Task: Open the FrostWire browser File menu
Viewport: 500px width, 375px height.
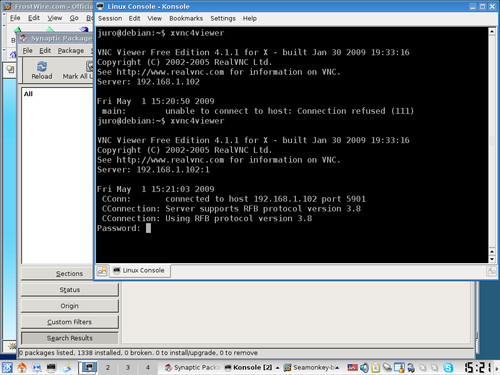Action: coord(15,18)
